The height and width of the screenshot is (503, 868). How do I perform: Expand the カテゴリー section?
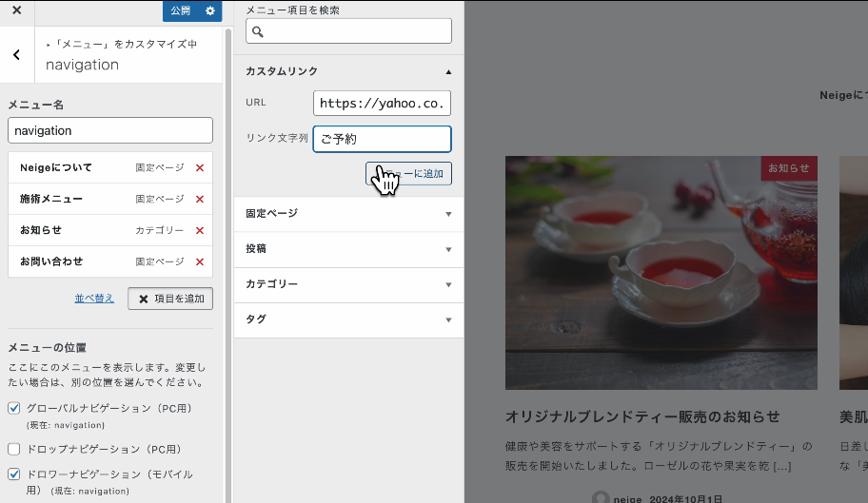point(348,284)
